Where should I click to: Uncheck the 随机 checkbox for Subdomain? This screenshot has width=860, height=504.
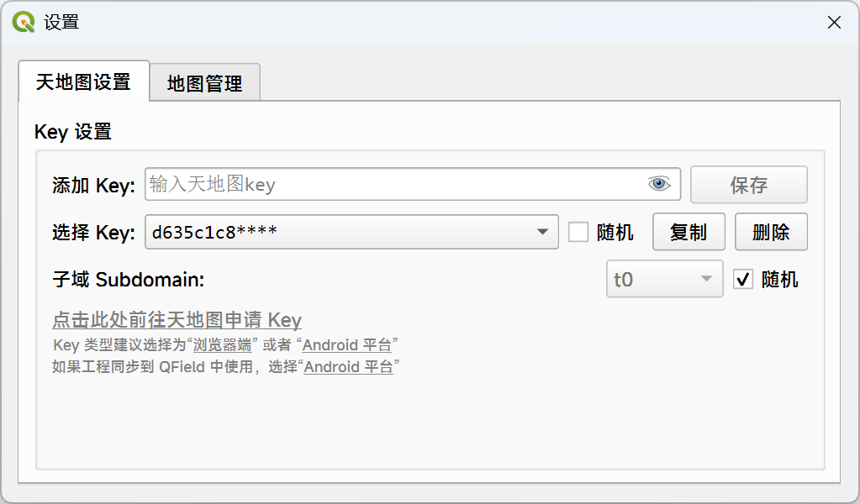point(743,279)
